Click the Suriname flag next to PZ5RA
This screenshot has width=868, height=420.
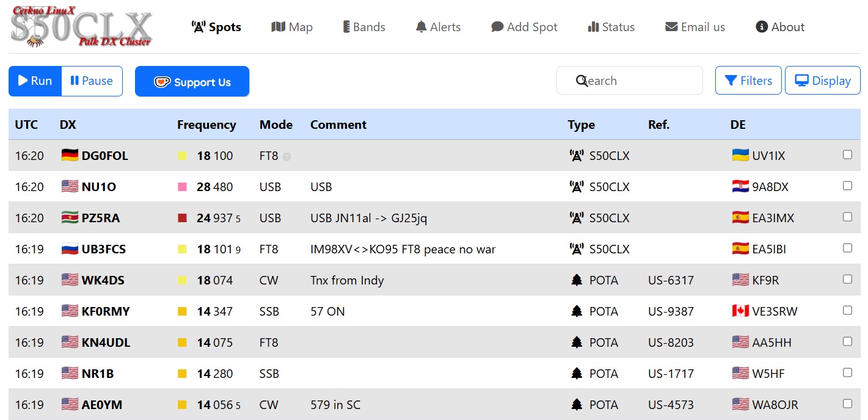(70, 218)
